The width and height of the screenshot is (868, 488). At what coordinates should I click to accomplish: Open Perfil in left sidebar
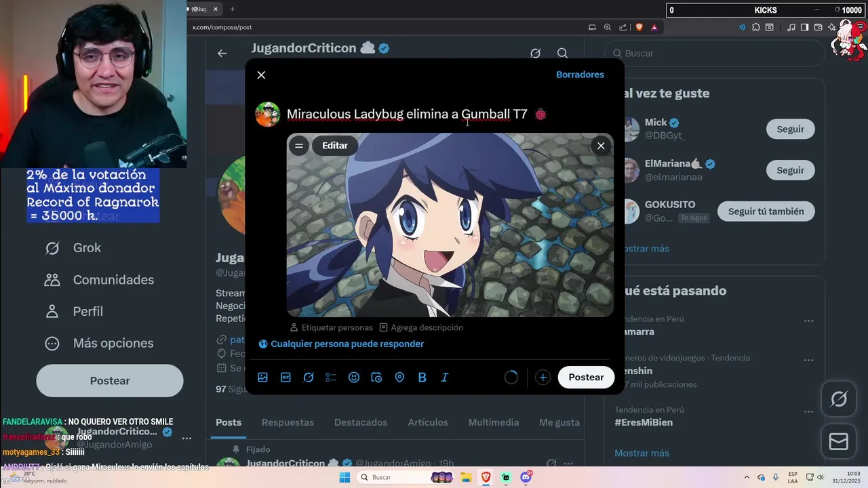pos(74,312)
